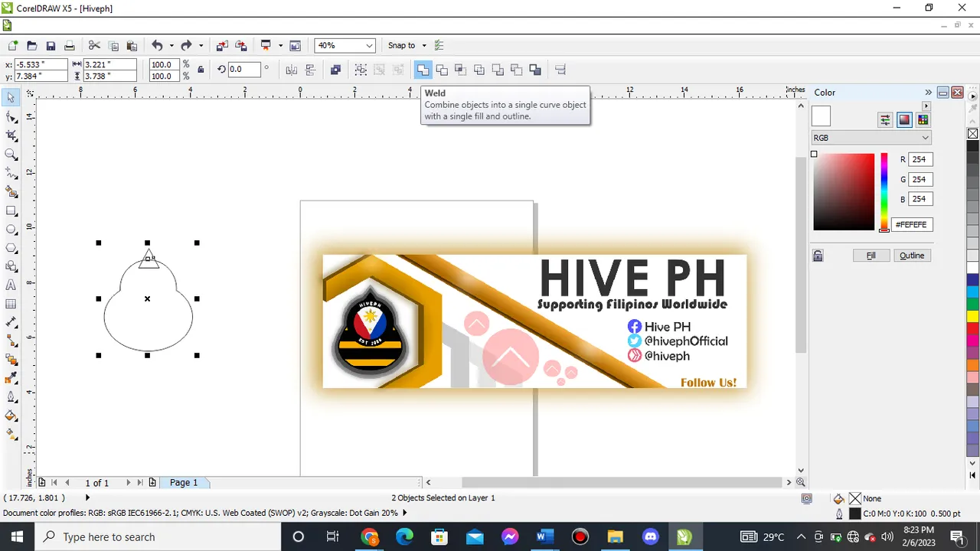
Task: Expand the redo history arrow
Action: pos(201,46)
